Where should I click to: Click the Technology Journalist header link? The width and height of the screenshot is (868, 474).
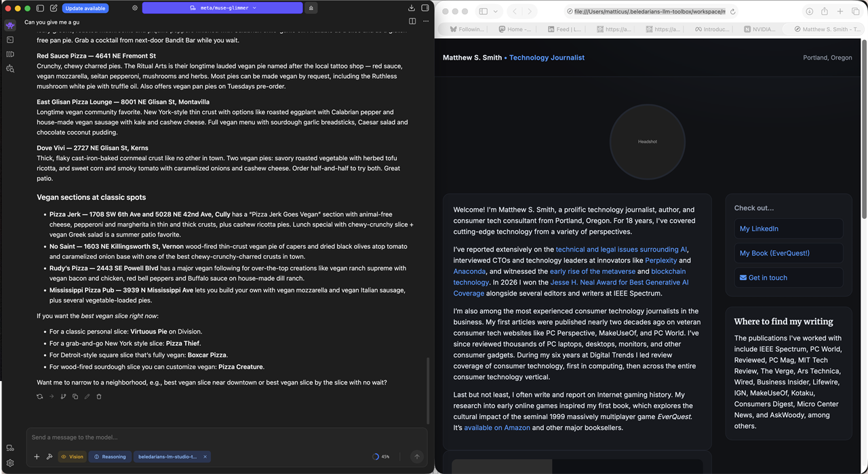click(547, 58)
